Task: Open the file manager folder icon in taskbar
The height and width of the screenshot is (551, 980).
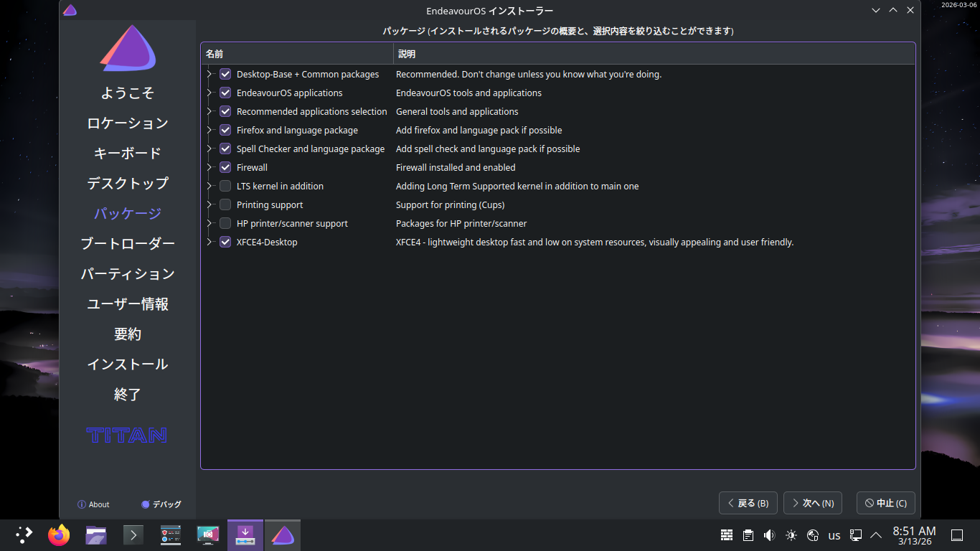Action: [x=96, y=535]
